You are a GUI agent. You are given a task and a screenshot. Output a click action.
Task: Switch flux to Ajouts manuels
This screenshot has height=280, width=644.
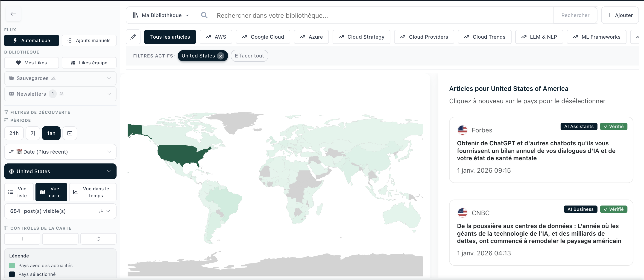pyautogui.click(x=89, y=40)
